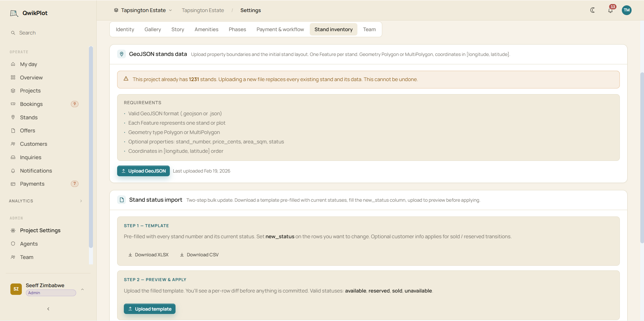644x321 pixels.
Task: Collapse the sidebar with the chevron
Action: [x=48, y=309]
